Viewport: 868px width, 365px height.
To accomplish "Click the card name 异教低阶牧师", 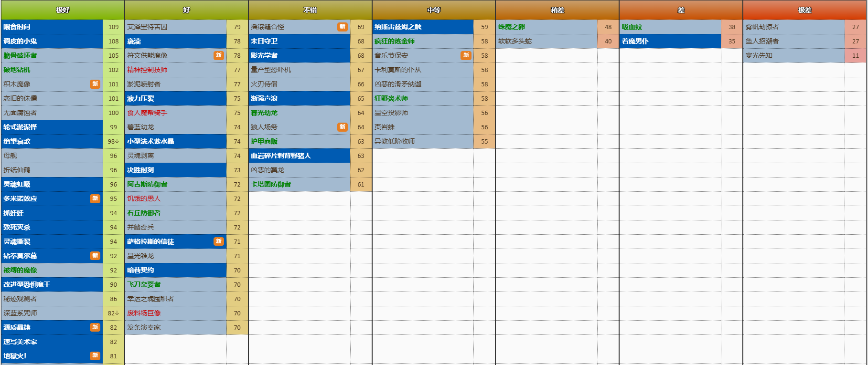I will 395,142.
